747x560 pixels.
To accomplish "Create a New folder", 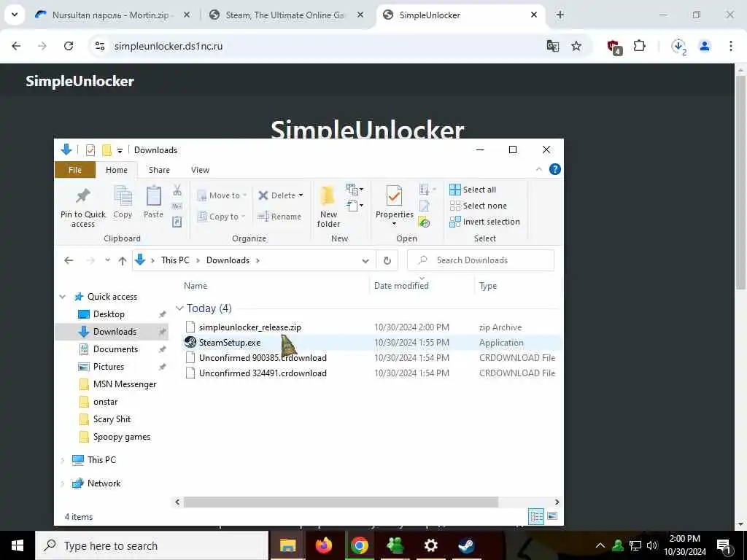I will tap(328, 206).
